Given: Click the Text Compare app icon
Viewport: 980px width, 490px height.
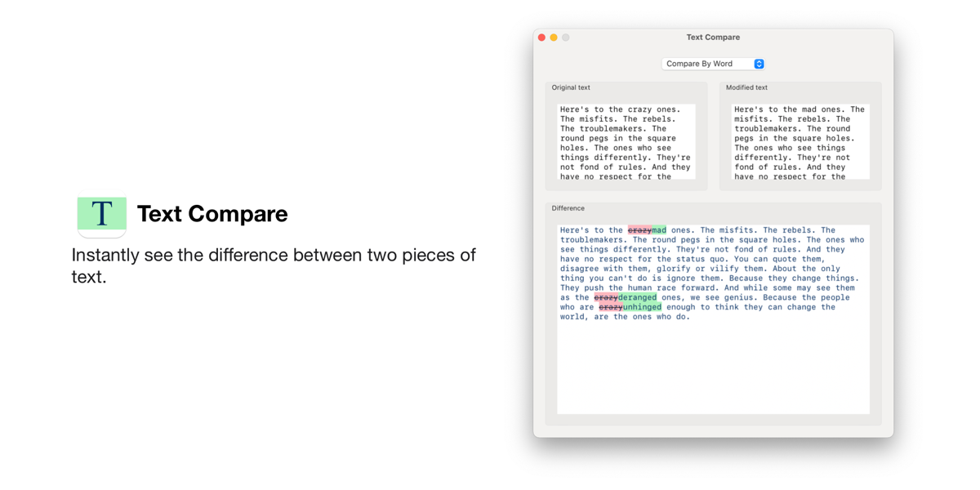Looking at the screenshot, I should (102, 214).
